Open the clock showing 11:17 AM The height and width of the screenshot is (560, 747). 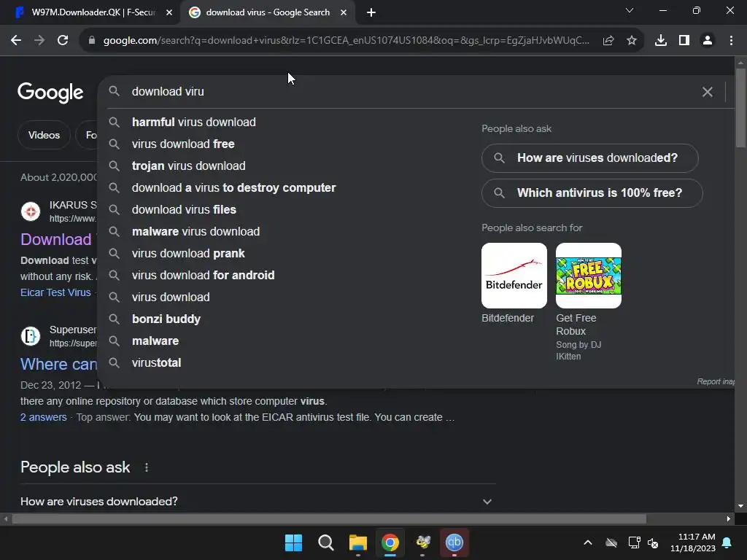click(x=693, y=542)
